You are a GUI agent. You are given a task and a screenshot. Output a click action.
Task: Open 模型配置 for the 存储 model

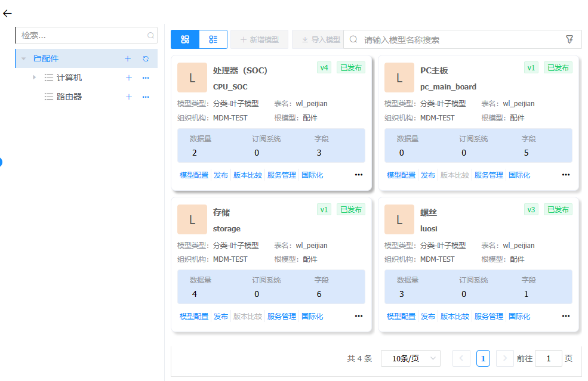pos(194,316)
